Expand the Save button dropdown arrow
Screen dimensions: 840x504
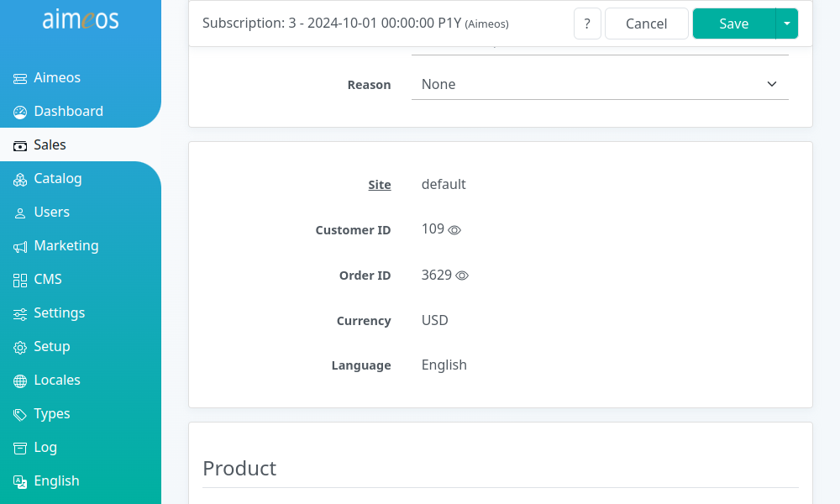(787, 24)
